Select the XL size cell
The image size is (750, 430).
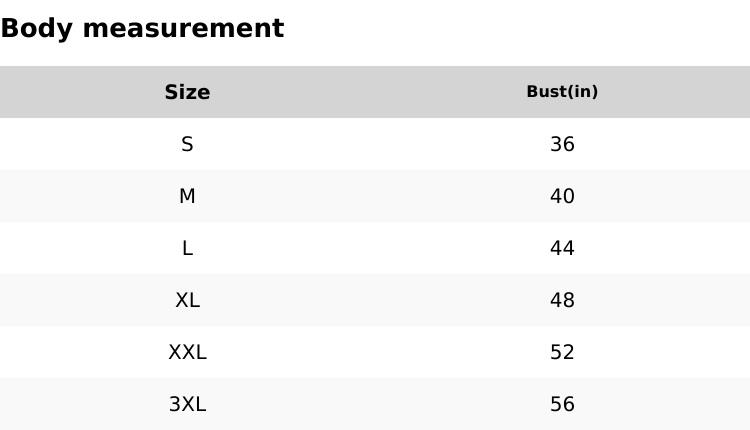click(187, 300)
